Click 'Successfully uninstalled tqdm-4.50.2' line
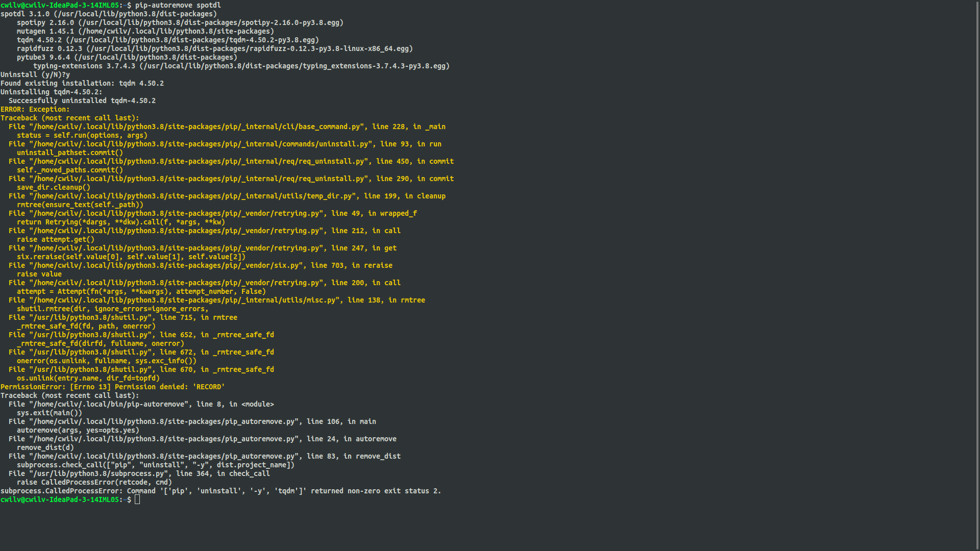980x551 pixels. (x=82, y=101)
